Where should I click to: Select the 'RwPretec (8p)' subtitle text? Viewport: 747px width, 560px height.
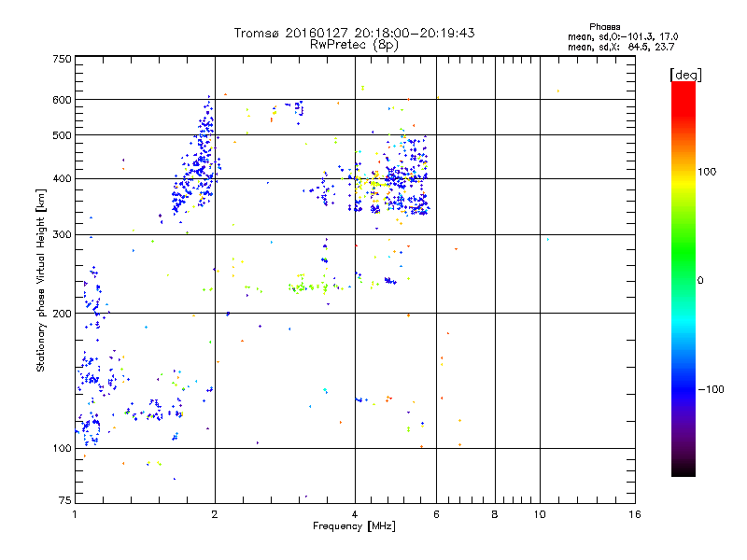(354, 45)
